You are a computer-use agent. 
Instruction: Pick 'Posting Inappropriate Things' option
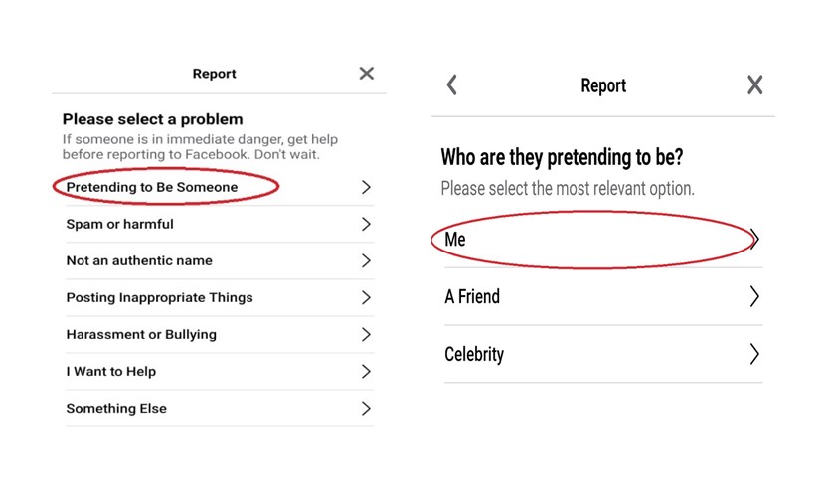tap(159, 297)
